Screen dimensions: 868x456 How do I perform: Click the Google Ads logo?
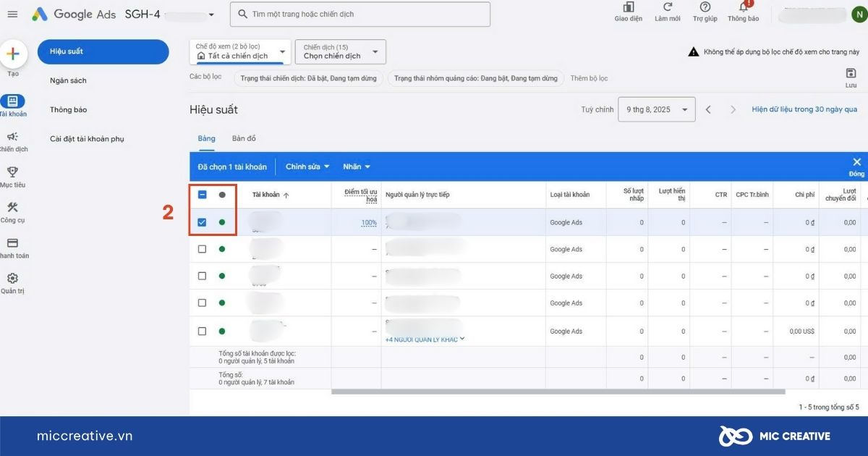tap(73, 14)
